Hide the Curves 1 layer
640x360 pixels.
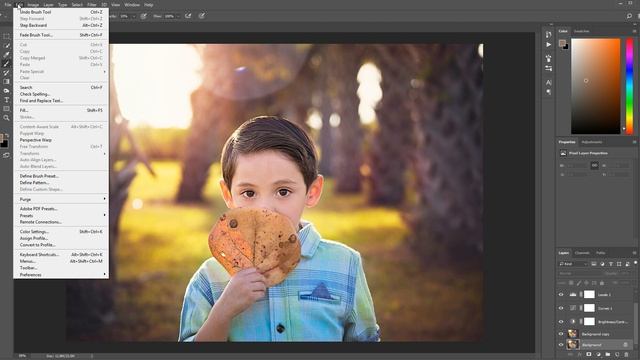[x=561, y=308]
